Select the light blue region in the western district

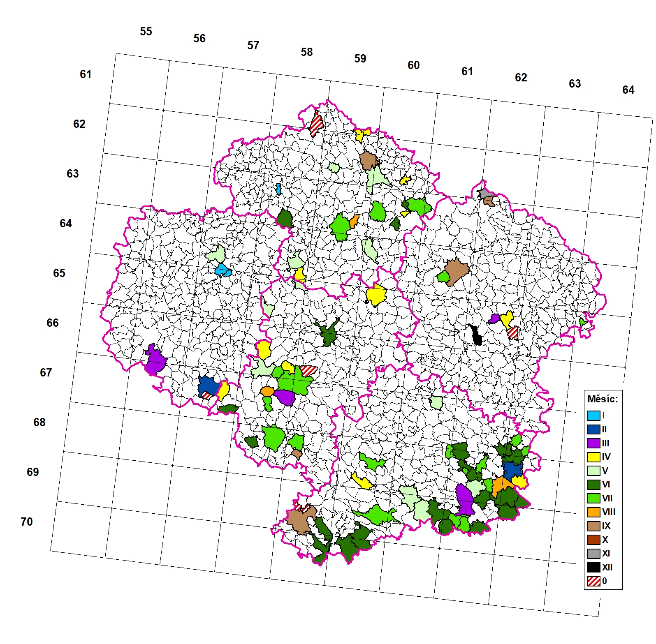[223, 270]
